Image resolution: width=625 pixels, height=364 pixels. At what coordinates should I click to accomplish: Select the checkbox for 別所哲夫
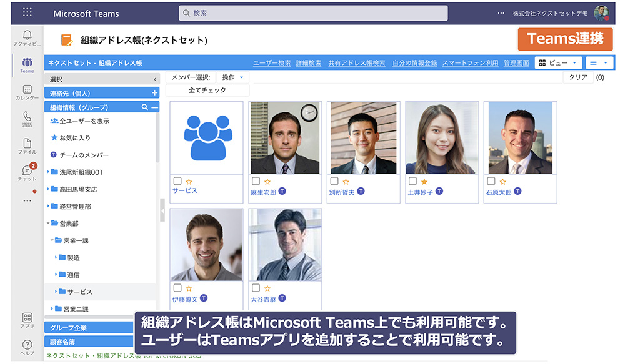334,181
